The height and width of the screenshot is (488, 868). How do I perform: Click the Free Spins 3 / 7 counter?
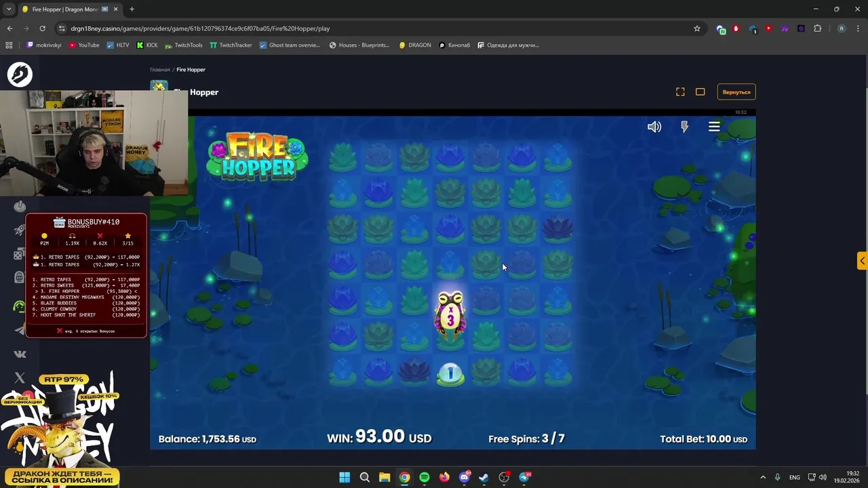click(526, 439)
